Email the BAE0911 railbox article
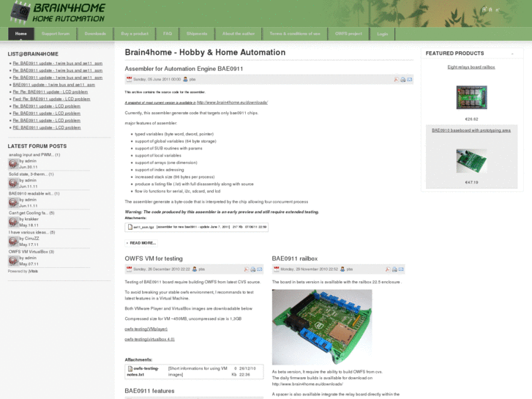This screenshot has width=532, height=399. (401, 269)
